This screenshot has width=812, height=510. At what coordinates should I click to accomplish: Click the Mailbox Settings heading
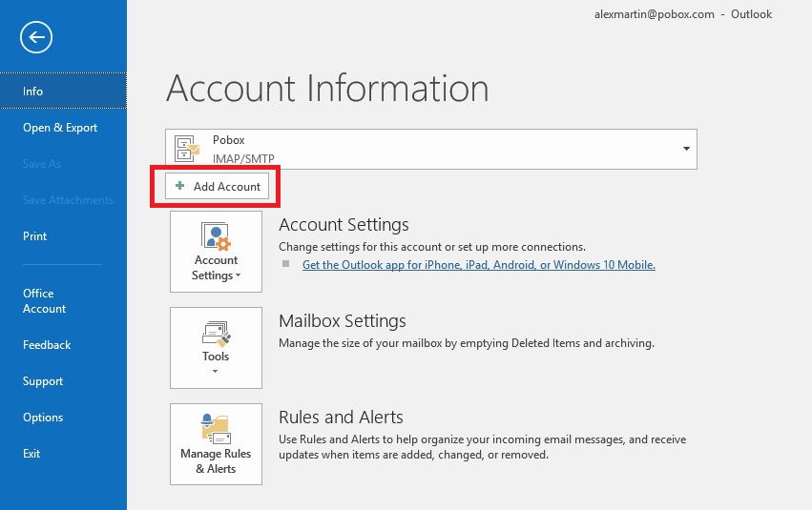pos(343,320)
